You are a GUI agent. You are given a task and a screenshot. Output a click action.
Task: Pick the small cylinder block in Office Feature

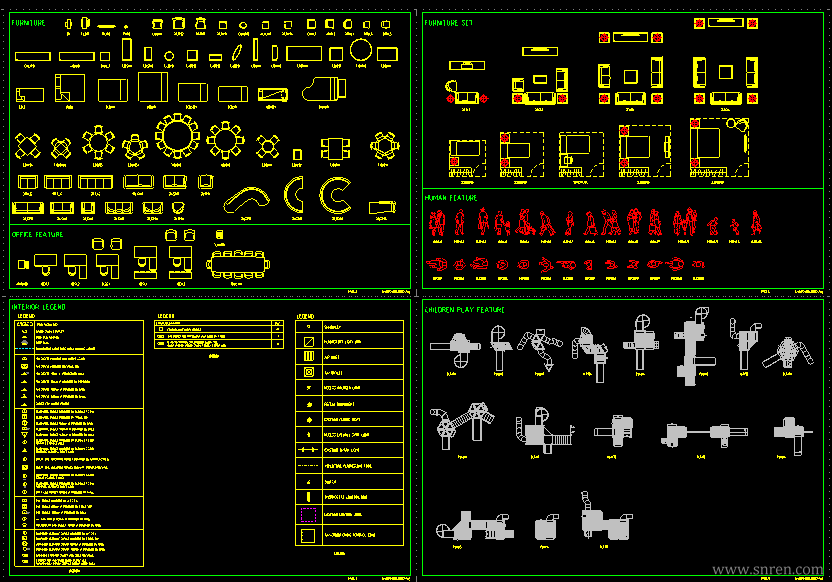[220, 234]
